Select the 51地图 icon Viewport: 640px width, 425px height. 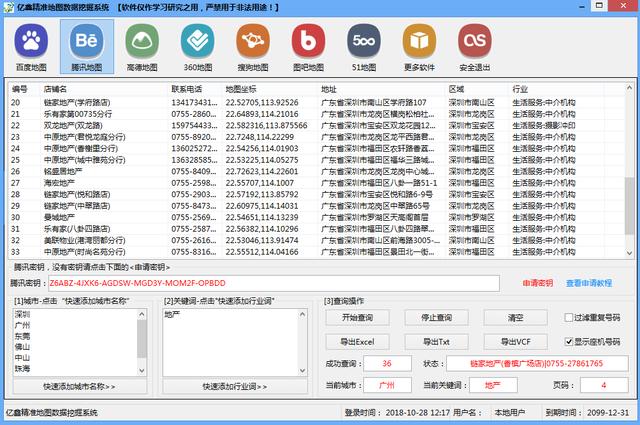363,46
